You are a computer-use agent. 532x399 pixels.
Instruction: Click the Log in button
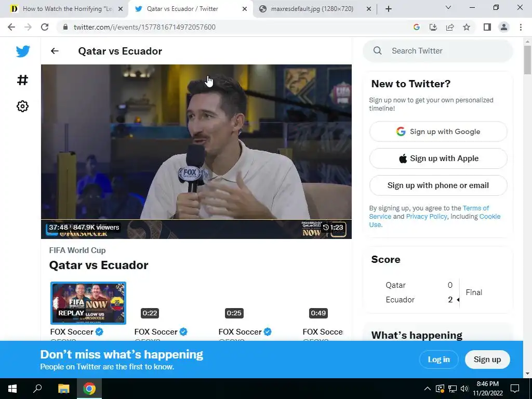(x=438, y=360)
